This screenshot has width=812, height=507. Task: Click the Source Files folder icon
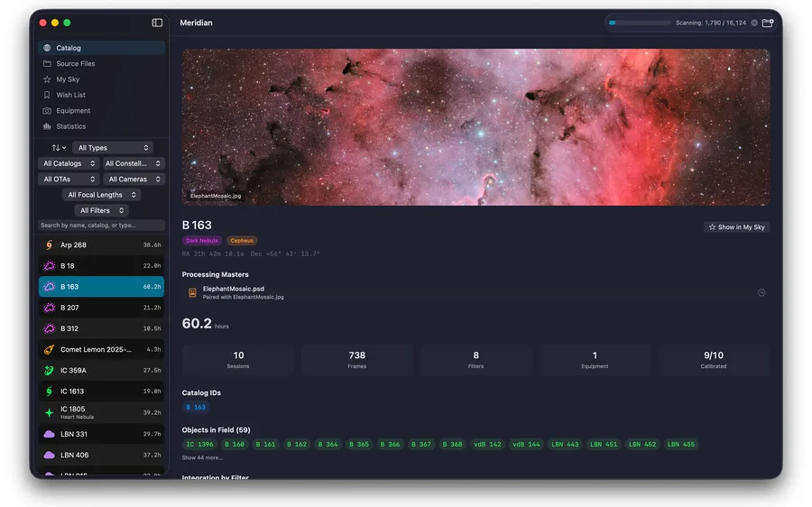point(47,64)
